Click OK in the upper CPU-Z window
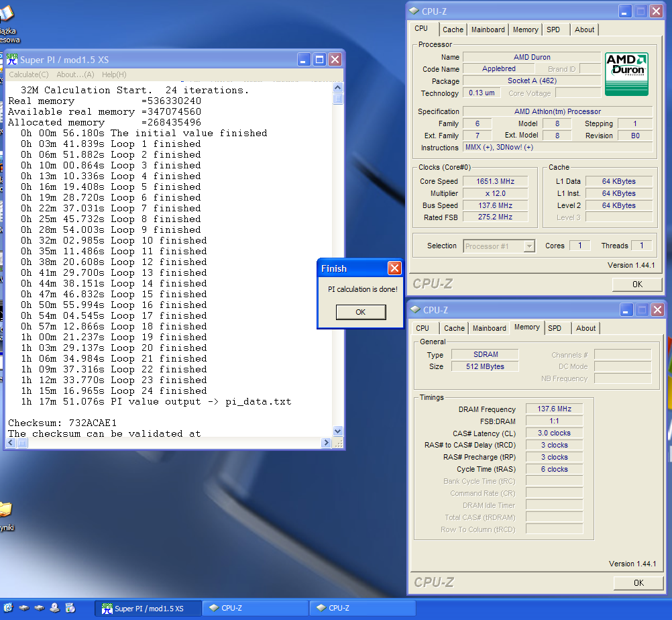Screen dimensions: 672x620 [637, 285]
